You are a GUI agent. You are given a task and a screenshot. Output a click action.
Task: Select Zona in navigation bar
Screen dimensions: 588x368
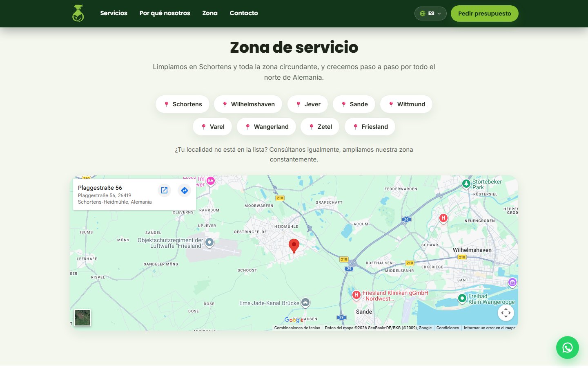tap(210, 13)
